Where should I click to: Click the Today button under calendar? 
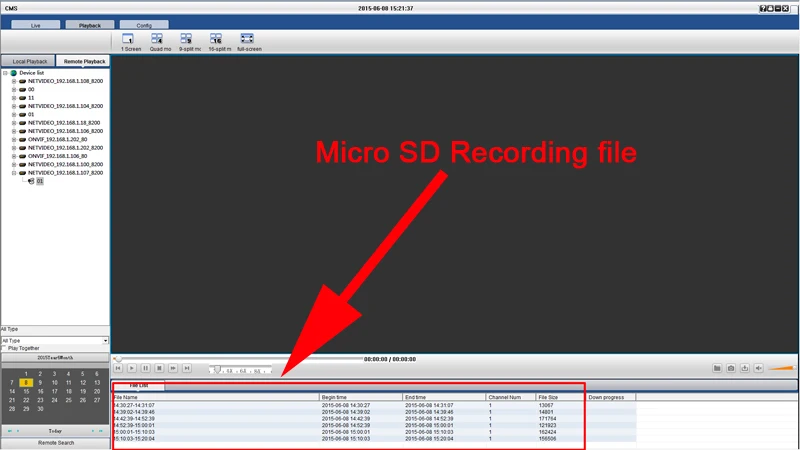click(x=55, y=431)
